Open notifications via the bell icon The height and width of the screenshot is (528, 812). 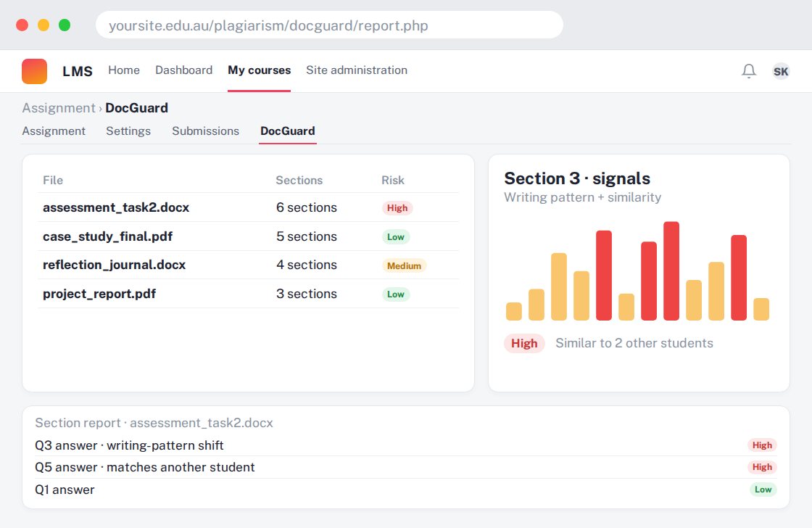click(x=749, y=71)
